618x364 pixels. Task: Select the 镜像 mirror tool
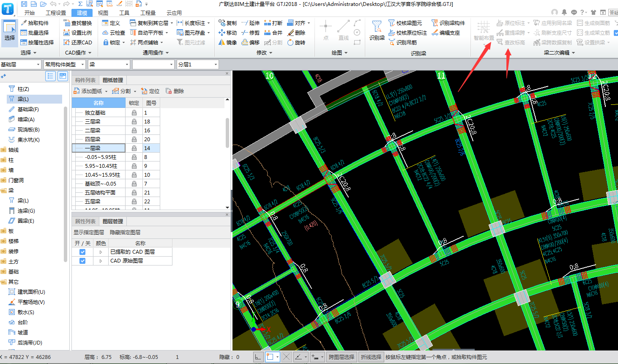[x=227, y=42]
